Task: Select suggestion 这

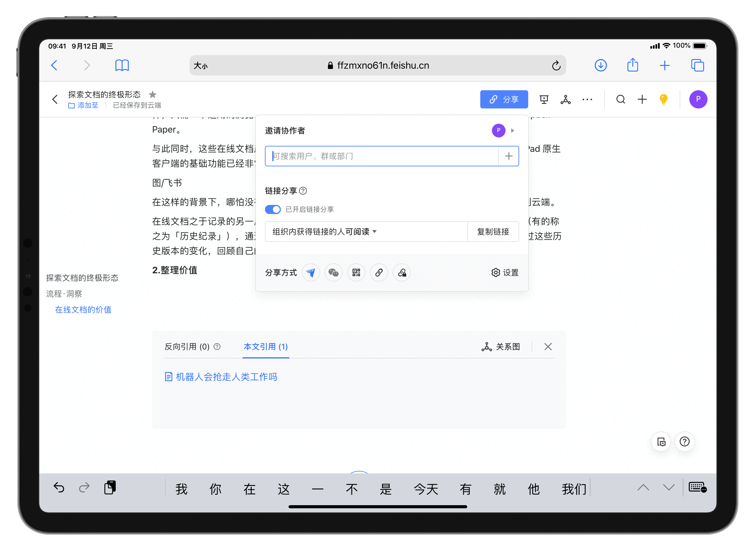Action: point(283,489)
